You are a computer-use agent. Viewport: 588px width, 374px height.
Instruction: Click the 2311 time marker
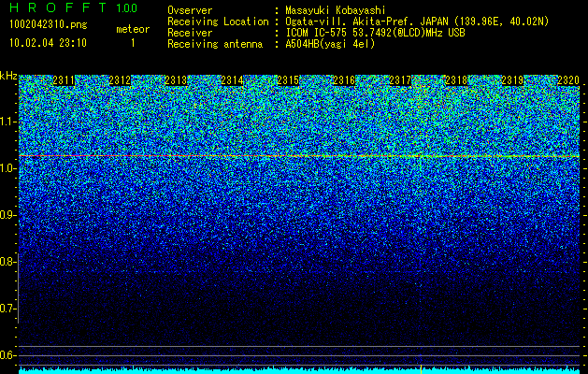pyautogui.click(x=64, y=80)
